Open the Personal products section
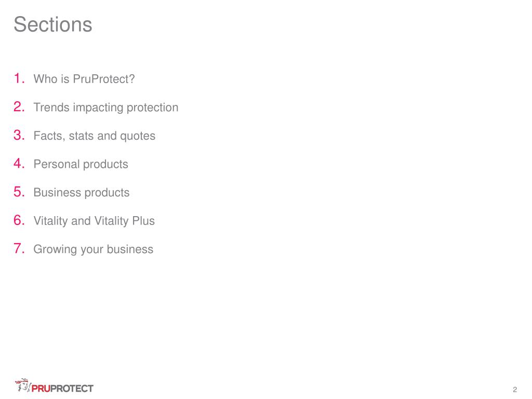The width and height of the screenshot is (532, 399). tap(81, 164)
